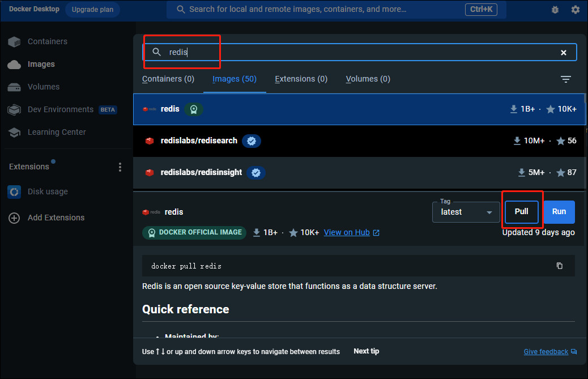Click the Upgrade plan button
Screen dimensions: 588x379
[93, 10]
